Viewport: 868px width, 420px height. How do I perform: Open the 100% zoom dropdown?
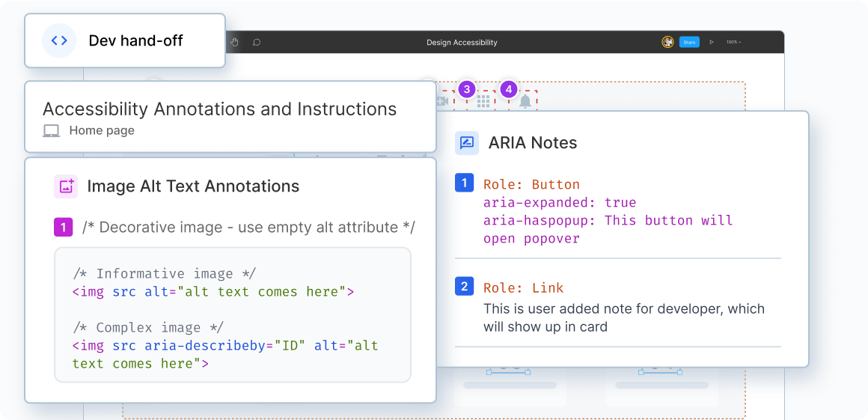click(x=733, y=43)
